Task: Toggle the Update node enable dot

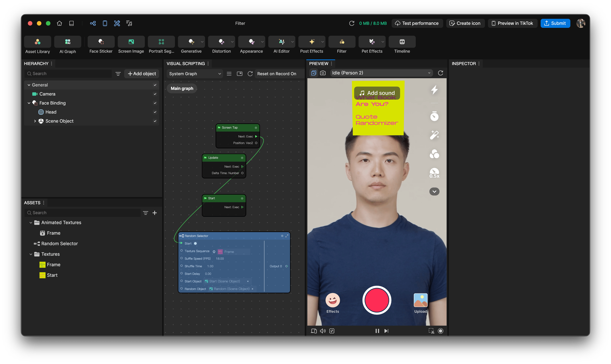Action: 242,158
